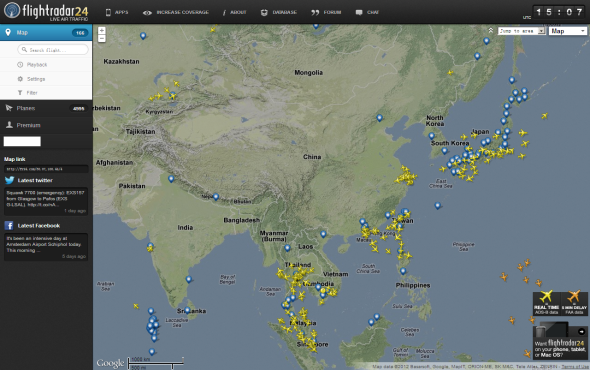Select the lone plane west of Laccadive Sea
This screenshot has width=590, height=370.
(x=136, y=306)
